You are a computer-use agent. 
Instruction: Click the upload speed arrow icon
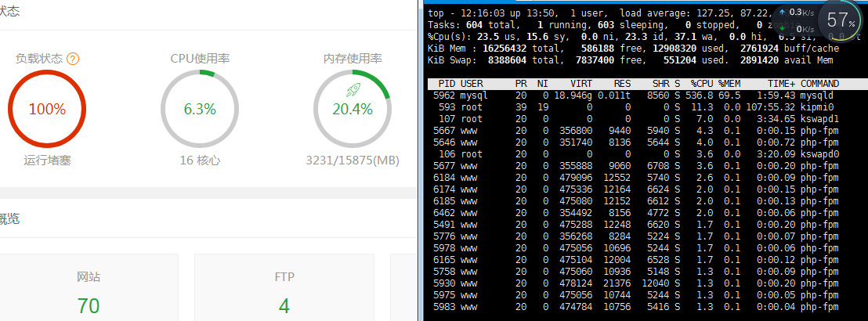click(783, 13)
